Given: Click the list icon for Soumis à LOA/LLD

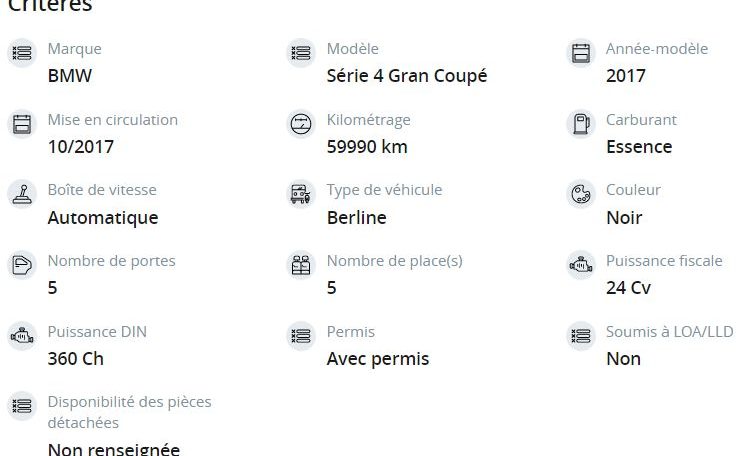Looking at the screenshot, I should point(581,336).
